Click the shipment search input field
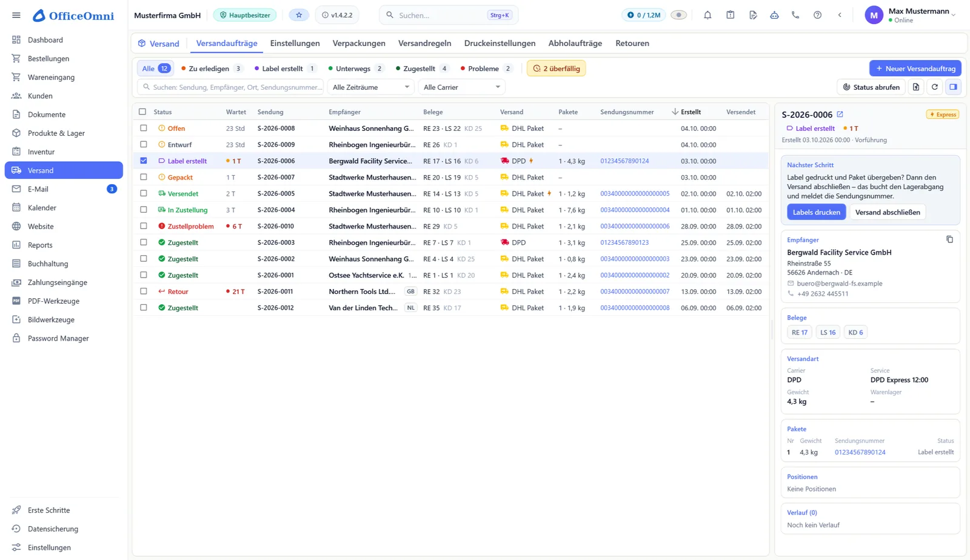This screenshot has width=970, height=560. point(230,87)
